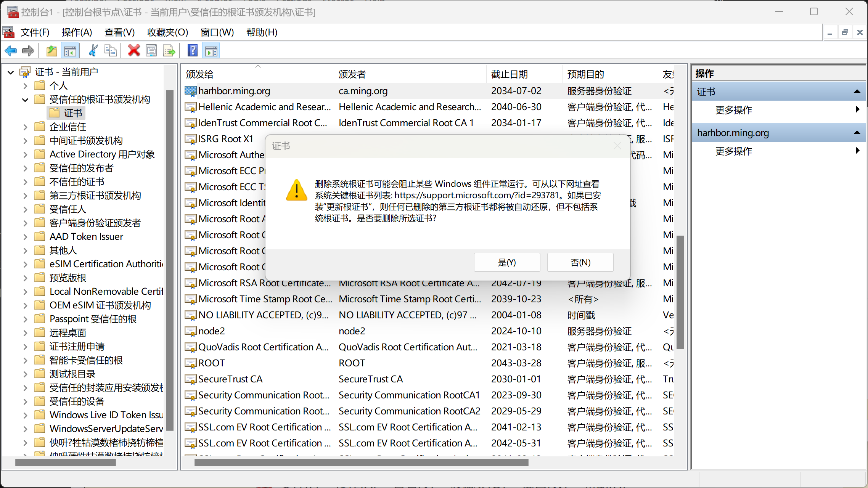
Task: Click the Up one level folder icon
Action: click(51, 51)
